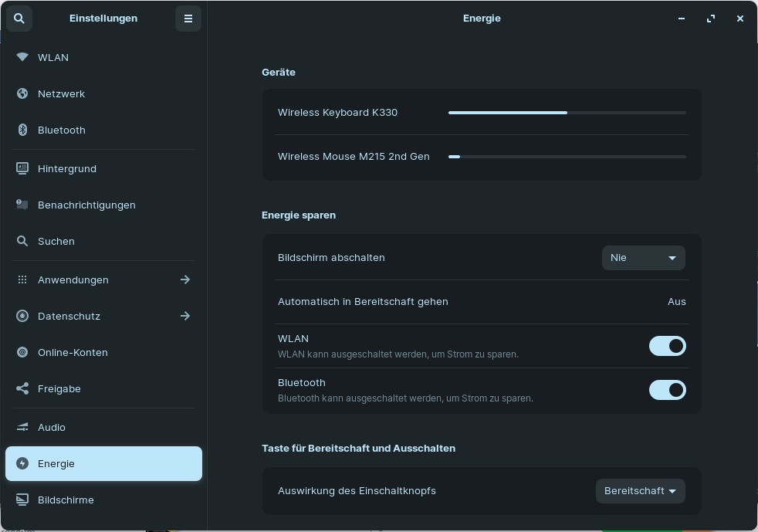Click the Energie lightning icon
This screenshot has width=758, height=532.
click(22, 463)
